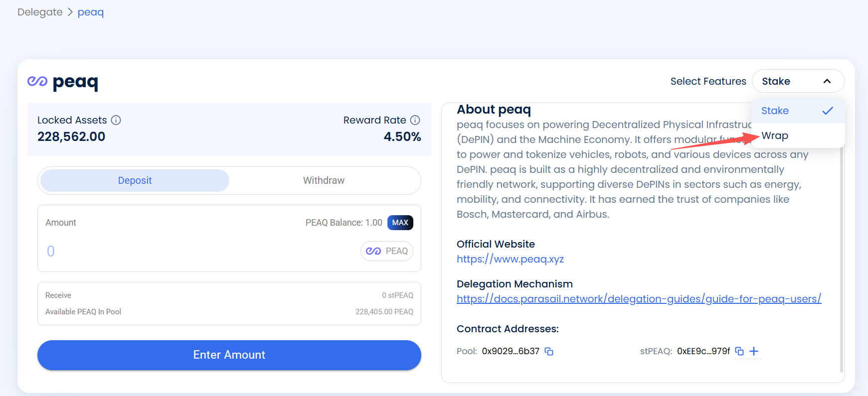Click the Delegation Mechanism heading
This screenshot has width=868, height=396.
[515, 284]
